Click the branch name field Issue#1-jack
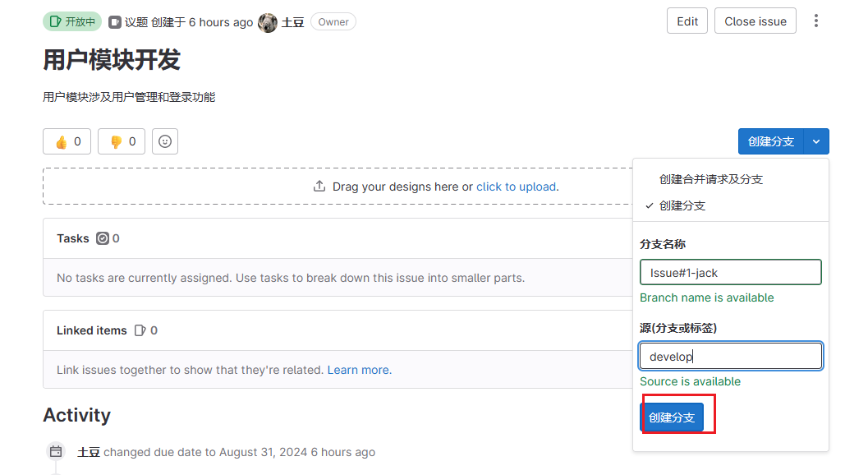This screenshot has height=475, width=868. 731,272
